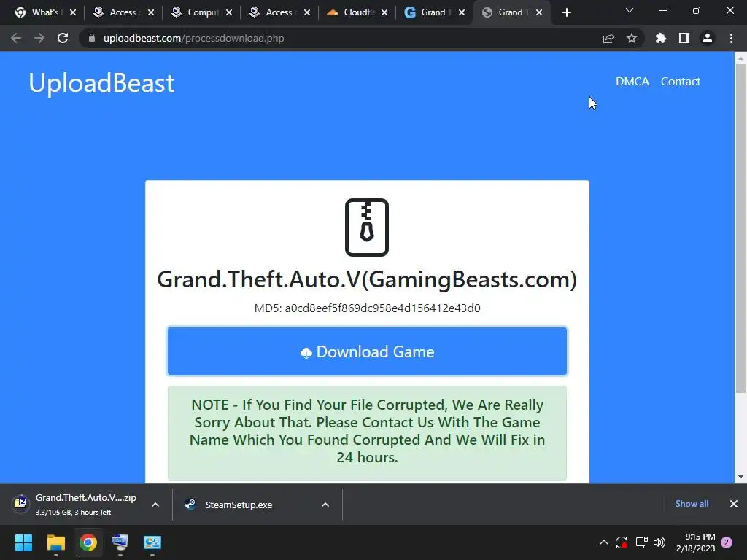Open the Chrome side panel

point(684,38)
